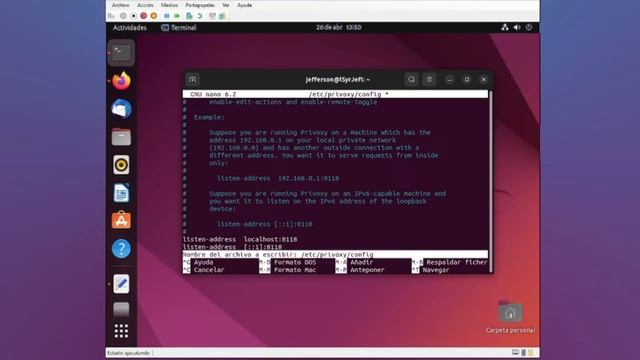Open the Medios menu

(169, 5)
